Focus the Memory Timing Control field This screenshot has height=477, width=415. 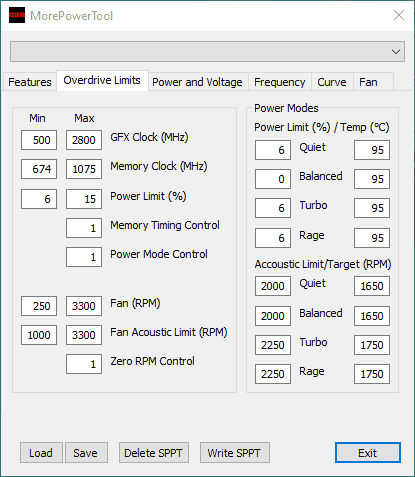pos(84,228)
